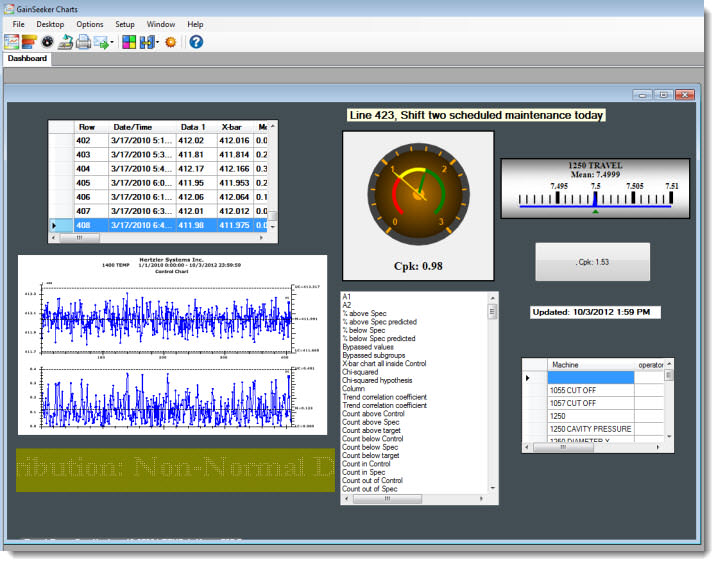
Task: Expand the dropdown arrow beside window-arrange icon
Action: (x=158, y=43)
